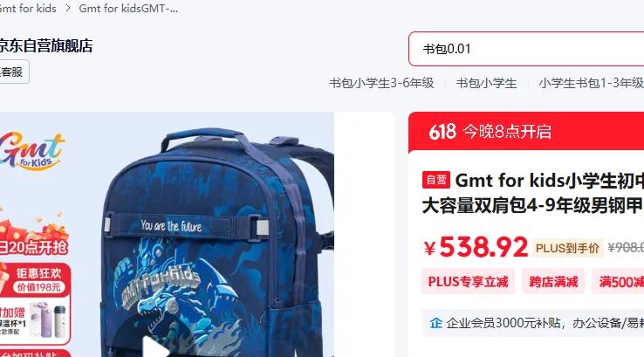The width and height of the screenshot is (644, 357).
Task: Open the 客服 customer service button
Action: [x=11, y=72]
